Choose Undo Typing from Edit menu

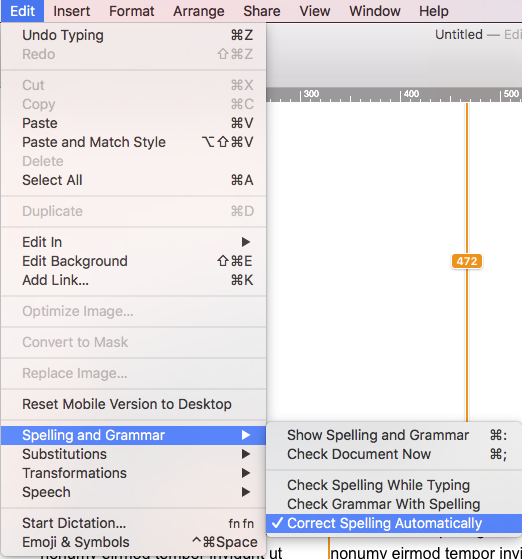(x=133, y=35)
